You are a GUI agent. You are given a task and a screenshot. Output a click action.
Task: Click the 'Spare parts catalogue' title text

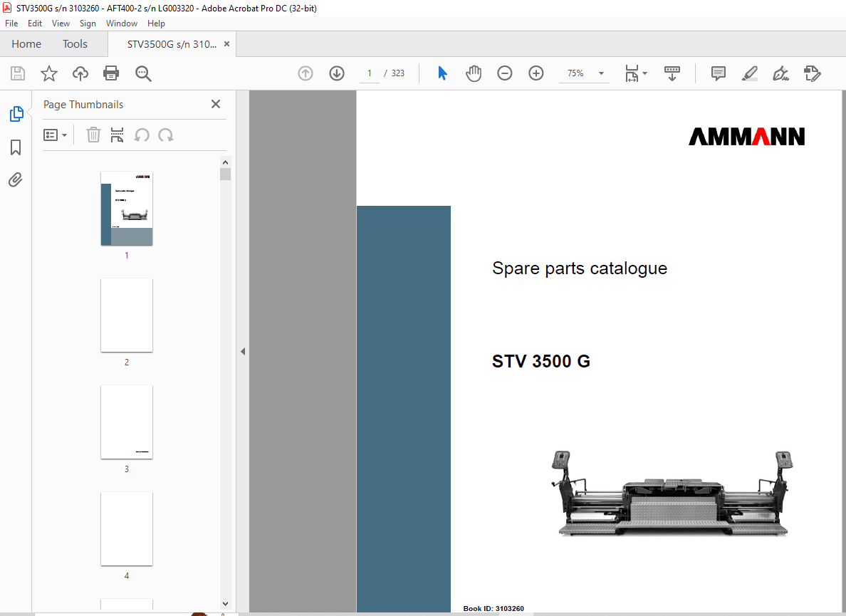point(580,268)
